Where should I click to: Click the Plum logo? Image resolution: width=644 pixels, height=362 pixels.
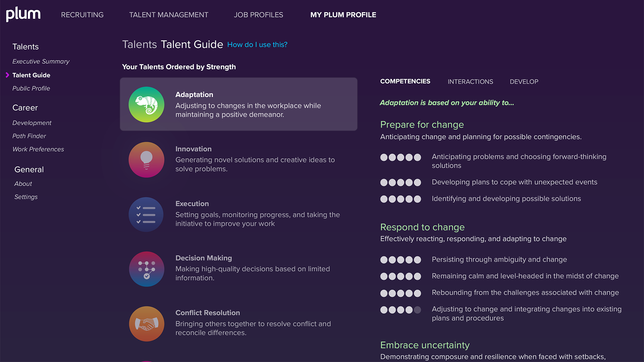click(x=23, y=14)
